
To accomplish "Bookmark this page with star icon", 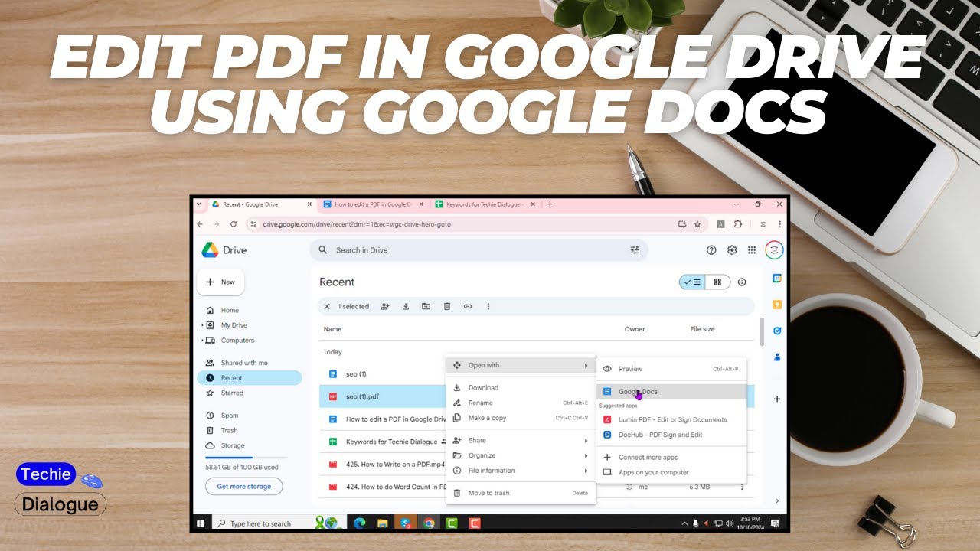I will pos(697,224).
